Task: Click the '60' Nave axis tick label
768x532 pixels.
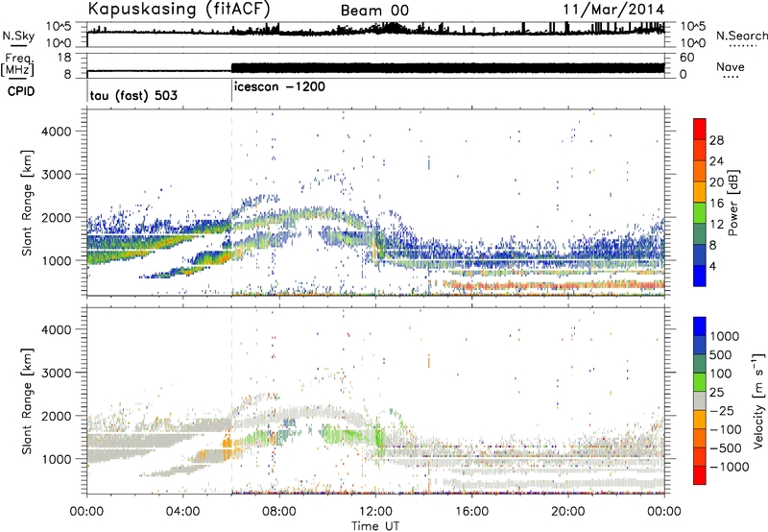Action: click(686, 58)
